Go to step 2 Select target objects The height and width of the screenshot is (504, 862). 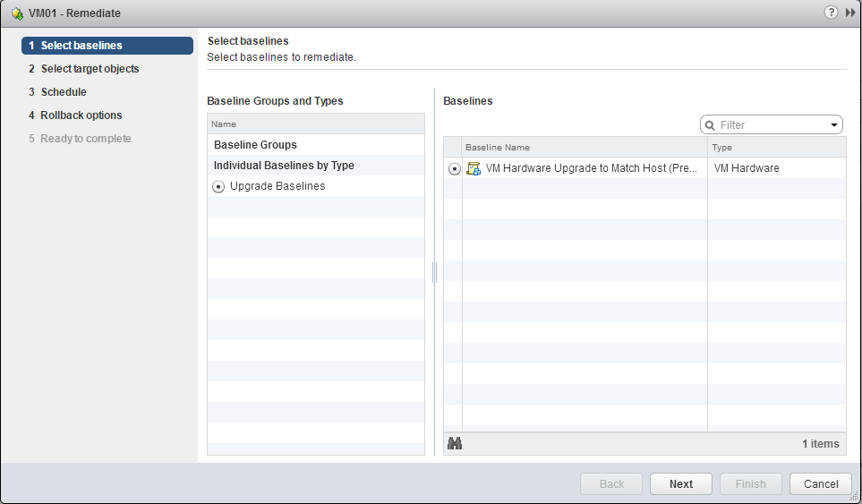[x=90, y=69]
